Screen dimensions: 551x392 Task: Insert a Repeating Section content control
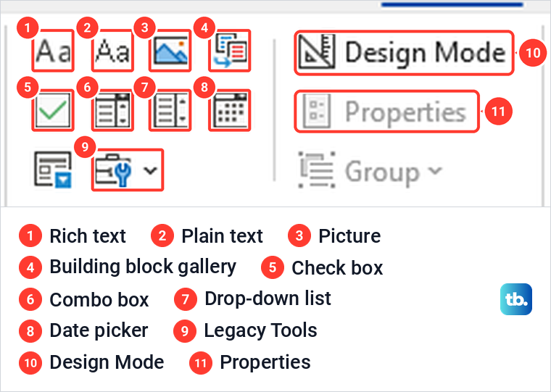pos(53,170)
